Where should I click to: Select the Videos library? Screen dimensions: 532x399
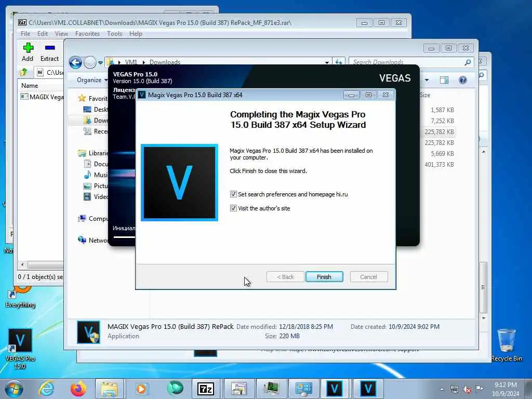coord(96,196)
